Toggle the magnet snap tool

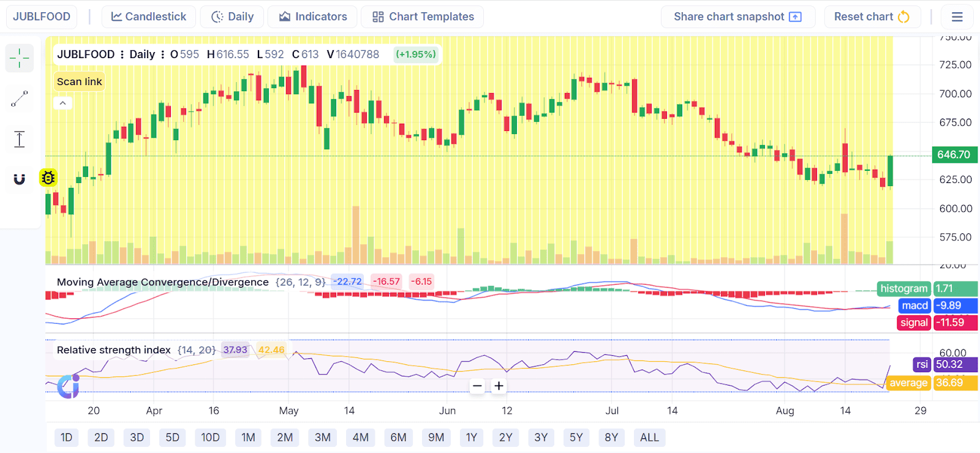point(20,179)
